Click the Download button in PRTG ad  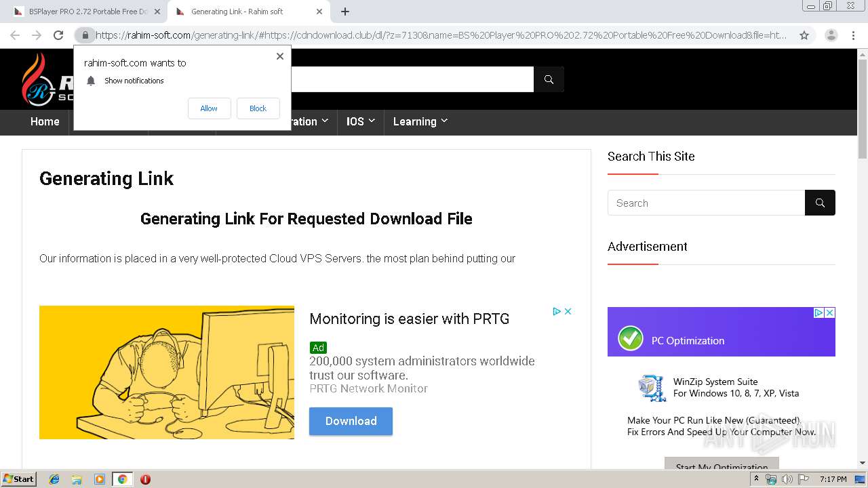pos(351,421)
